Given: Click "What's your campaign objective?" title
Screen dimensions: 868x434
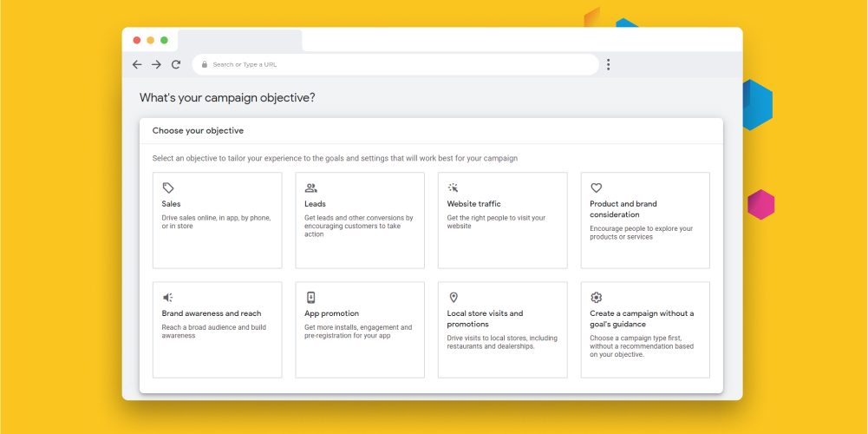Looking at the screenshot, I should [x=227, y=98].
